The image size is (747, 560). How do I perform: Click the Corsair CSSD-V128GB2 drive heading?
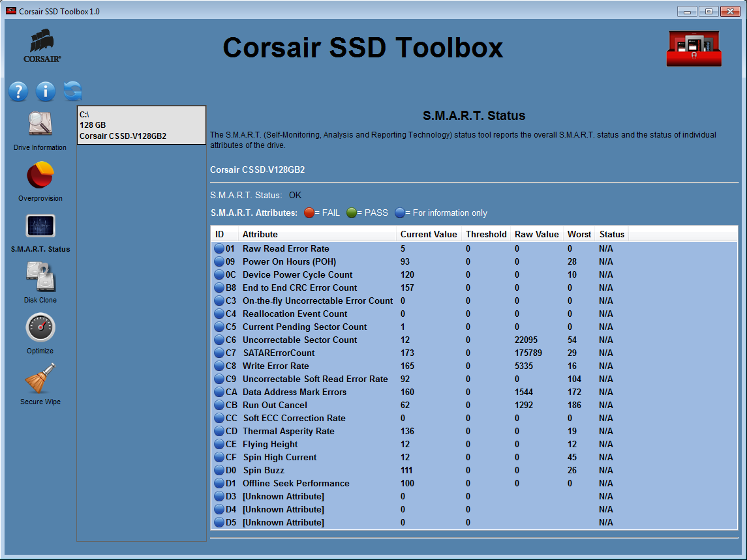coord(257,169)
